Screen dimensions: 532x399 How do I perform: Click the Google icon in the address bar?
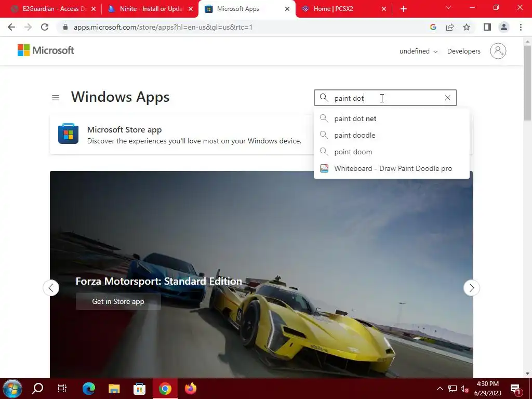(x=433, y=27)
